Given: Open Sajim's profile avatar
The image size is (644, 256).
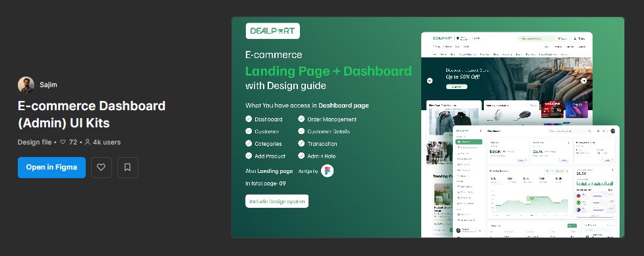Looking at the screenshot, I should tap(26, 85).
